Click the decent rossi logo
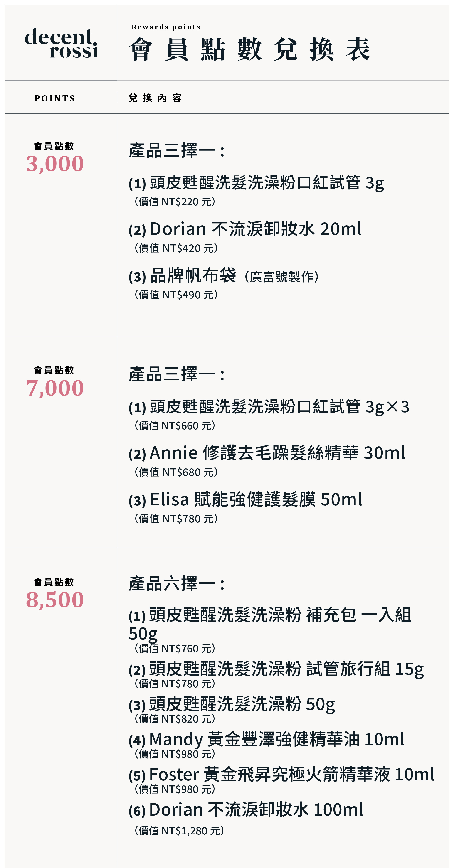Image resolution: width=454 pixels, height=868 pixels. coord(61,43)
